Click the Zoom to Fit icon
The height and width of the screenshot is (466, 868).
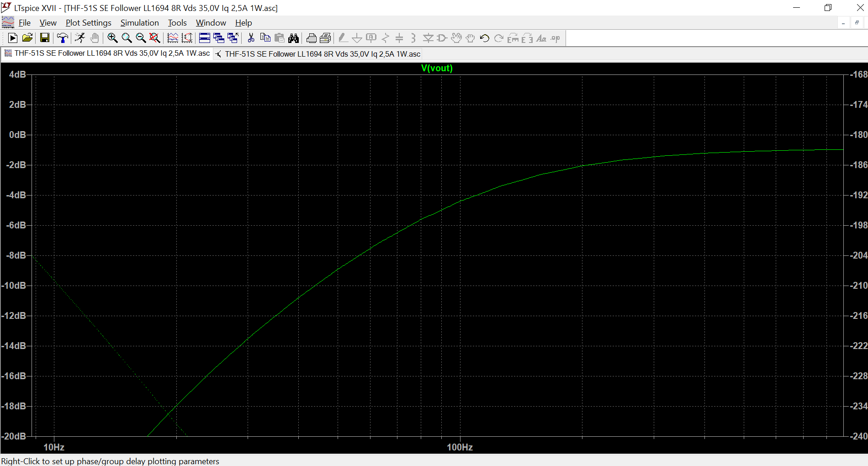pos(155,38)
